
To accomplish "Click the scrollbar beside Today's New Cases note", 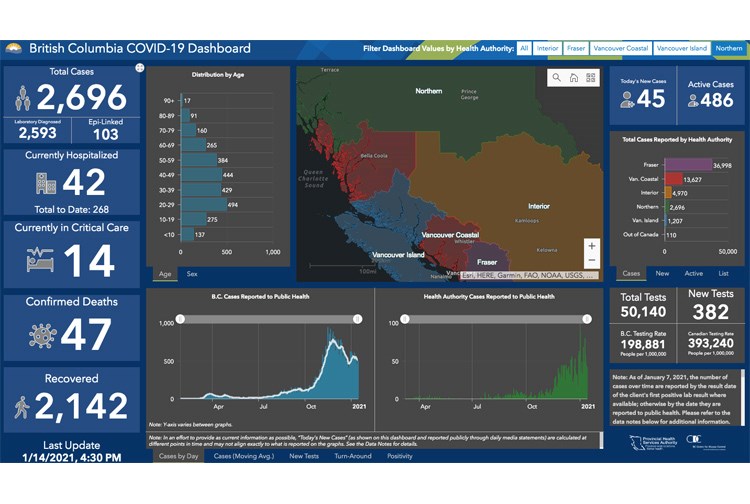I will click(x=601, y=440).
